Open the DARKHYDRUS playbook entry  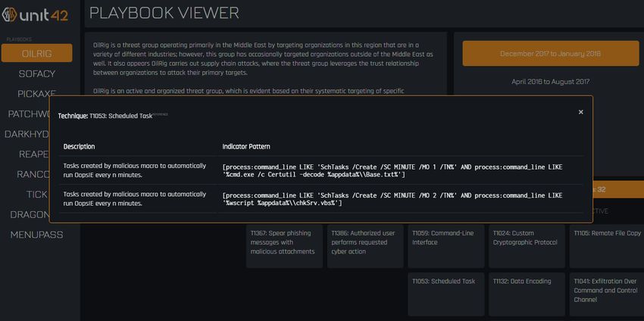click(27, 134)
